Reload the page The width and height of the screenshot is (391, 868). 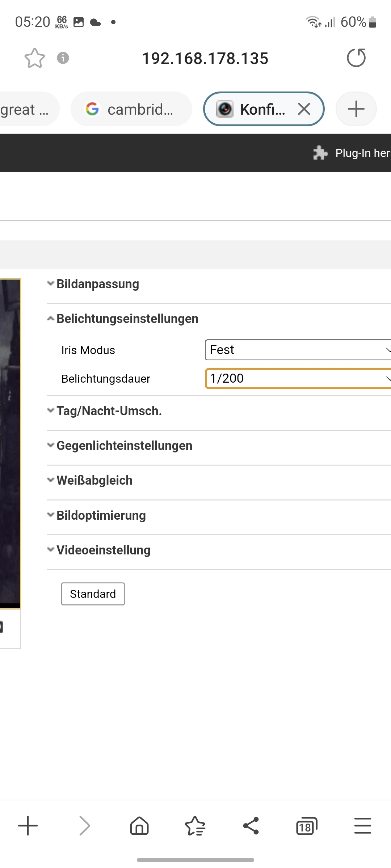click(x=356, y=58)
